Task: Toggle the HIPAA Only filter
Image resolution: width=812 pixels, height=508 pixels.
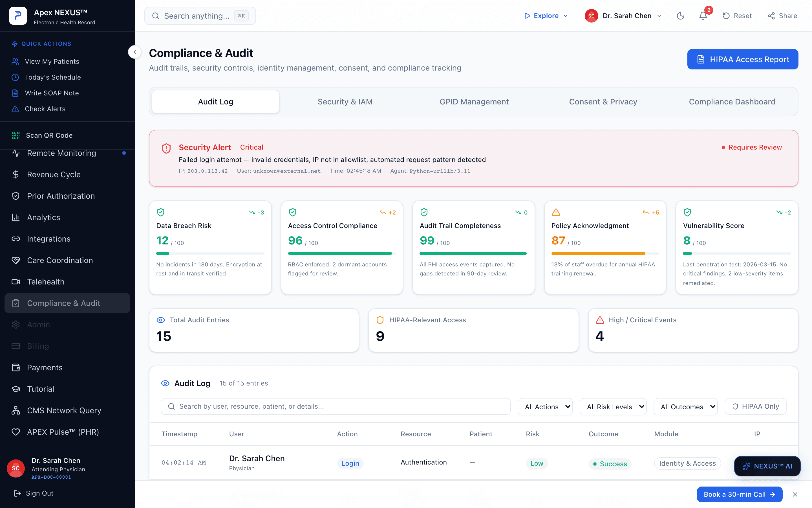Action: tap(755, 406)
